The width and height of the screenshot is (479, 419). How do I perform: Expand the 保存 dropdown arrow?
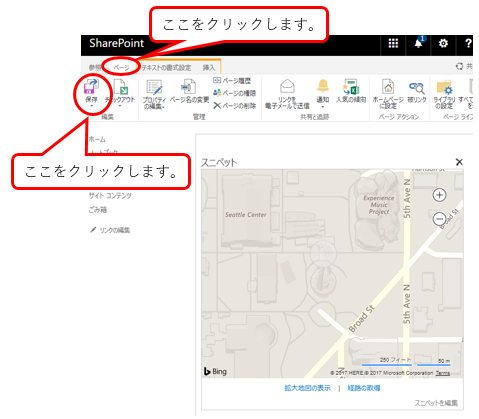(x=91, y=106)
